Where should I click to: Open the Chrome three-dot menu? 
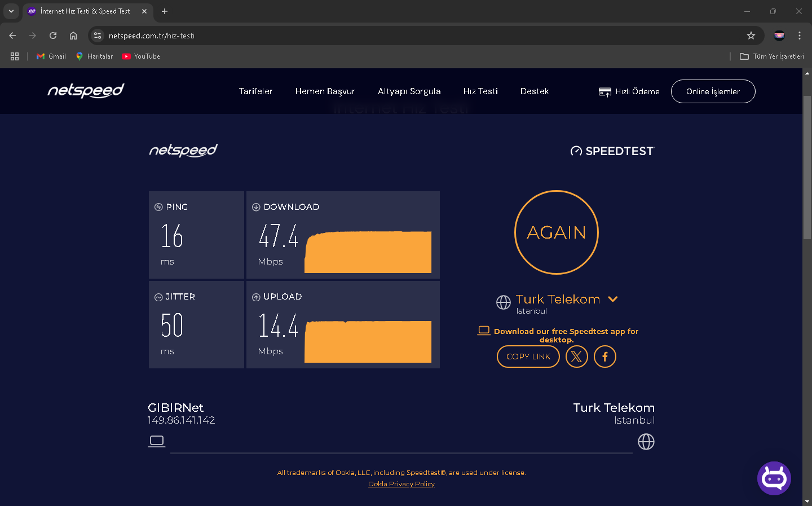(800, 36)
